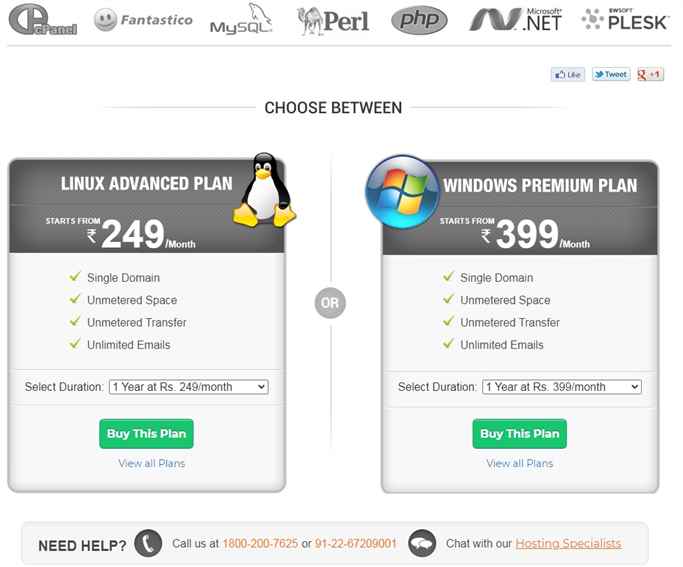Open the Hosting Specialists chat link
This screenshot has width=683, height=567.
click(568, 543)
